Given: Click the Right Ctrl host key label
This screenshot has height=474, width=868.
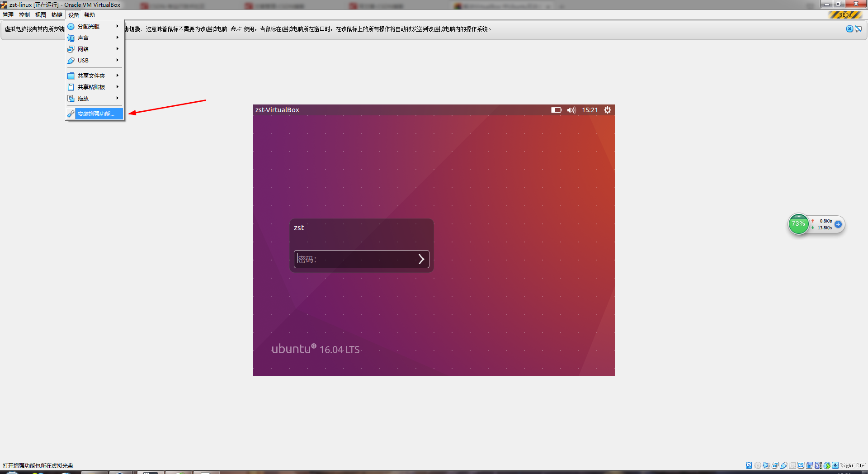Looking at the screenshot, I should 854,465.
